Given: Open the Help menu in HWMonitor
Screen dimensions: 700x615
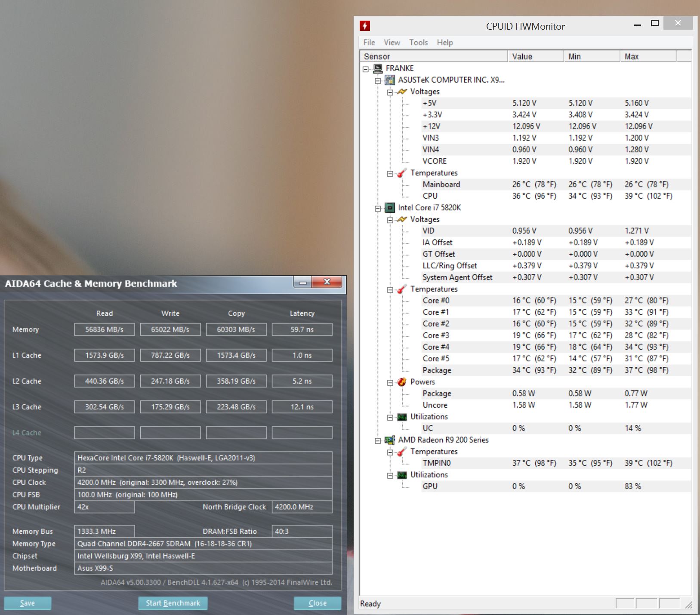Looking at the screenshot, I should click(x=445, y=43).
